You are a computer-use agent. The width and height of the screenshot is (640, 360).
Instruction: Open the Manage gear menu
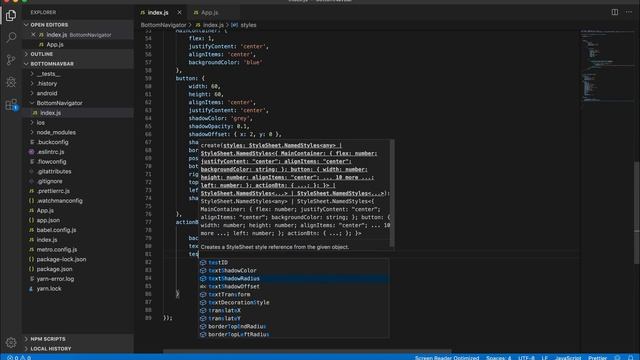(x=11, y=342)
